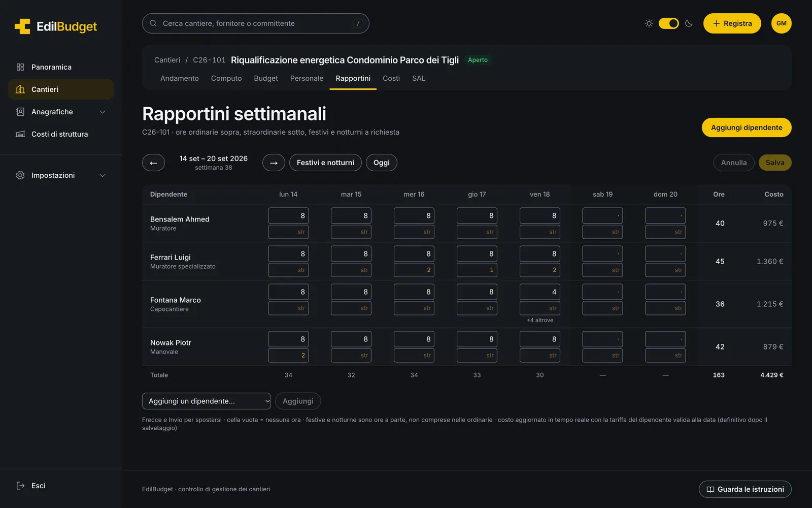Toggle the light/dark theme switch

[669, 23]
